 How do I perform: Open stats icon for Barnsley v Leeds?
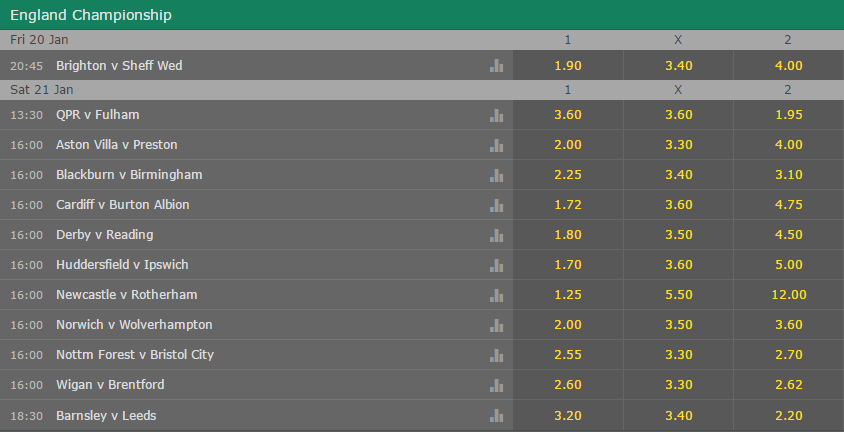tap(496, 416)
